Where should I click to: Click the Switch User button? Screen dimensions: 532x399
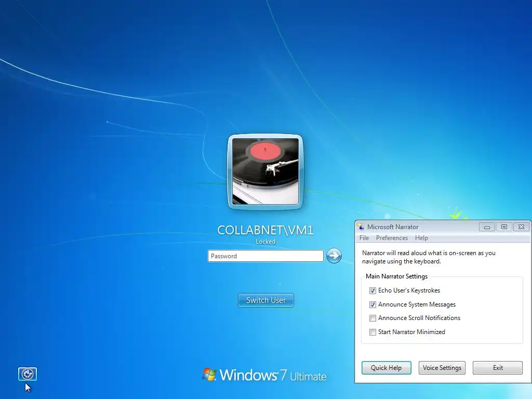(265, 300)
